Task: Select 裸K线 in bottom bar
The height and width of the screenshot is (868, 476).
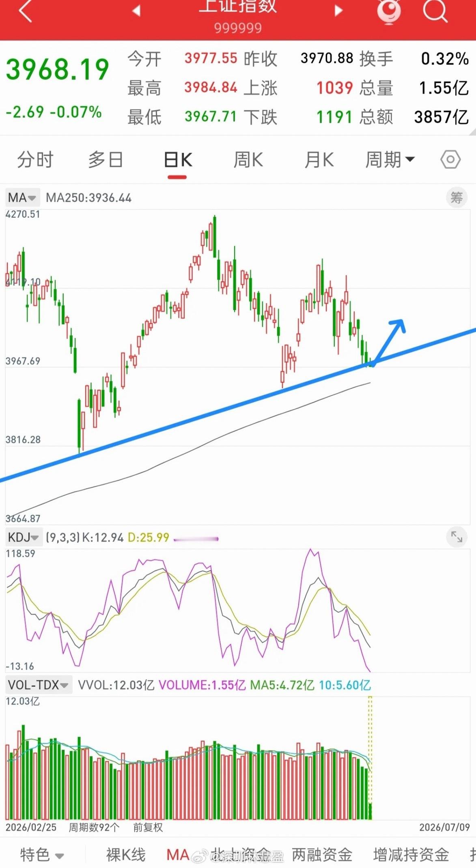Action: coord(126,855)
